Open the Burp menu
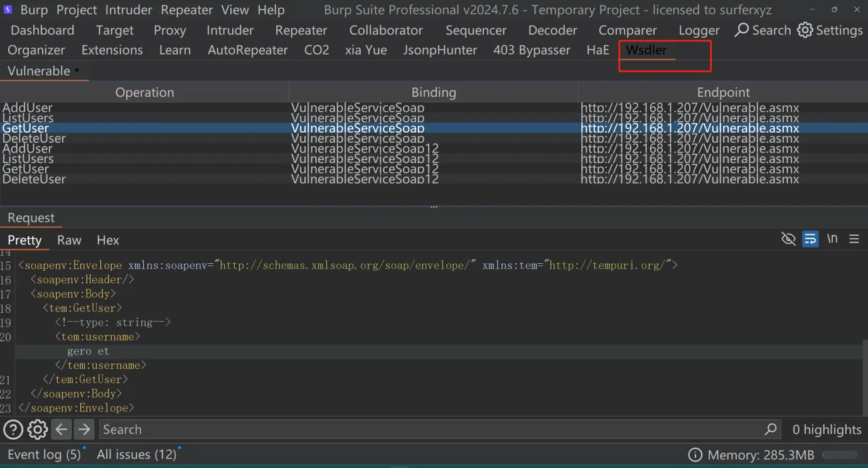The width and height of the screenshot is (868, 468). click(35, 10)
